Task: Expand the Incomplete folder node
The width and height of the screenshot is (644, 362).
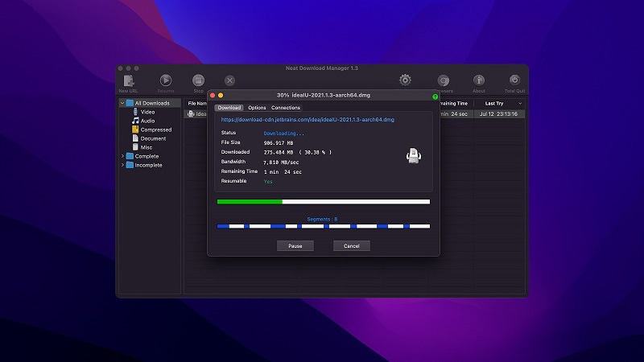Action: [122, 165]
